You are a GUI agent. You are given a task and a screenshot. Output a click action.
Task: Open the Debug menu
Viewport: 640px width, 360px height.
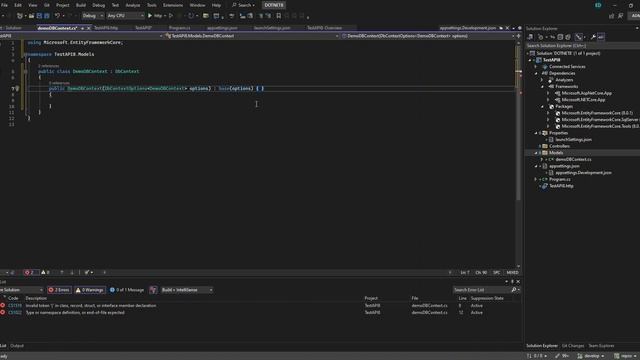tap(98, 5)
